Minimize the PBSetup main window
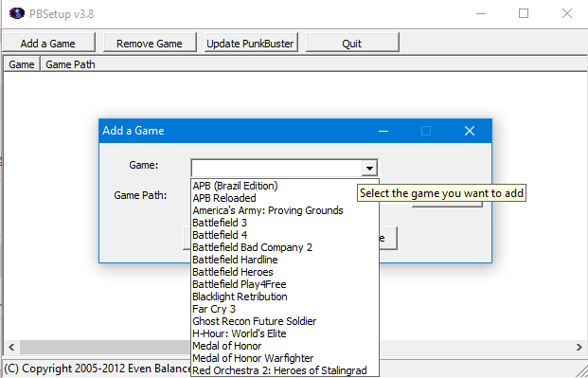The width and height of the screenshot is (588, 378). pos(481,14)
